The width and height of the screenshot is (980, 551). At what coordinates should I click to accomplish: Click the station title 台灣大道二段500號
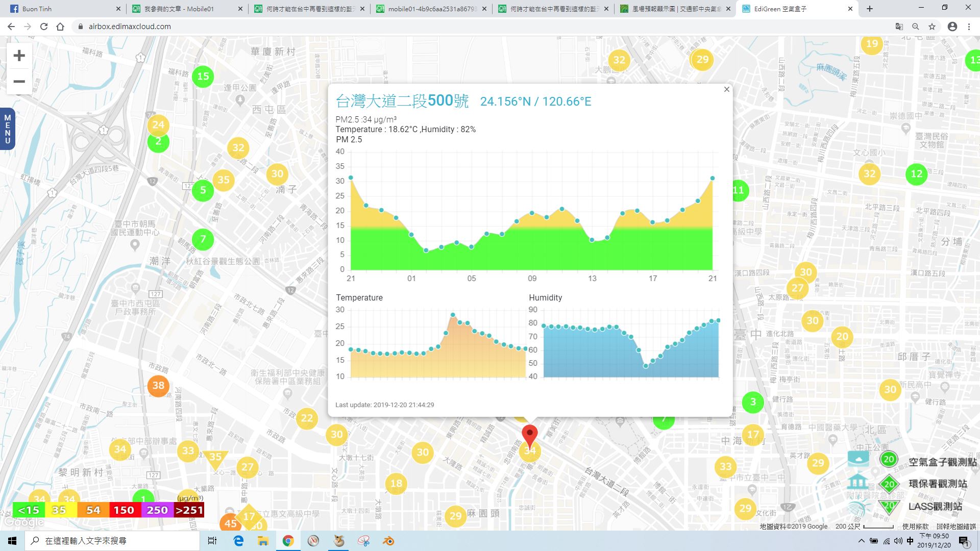coord(402,101)
